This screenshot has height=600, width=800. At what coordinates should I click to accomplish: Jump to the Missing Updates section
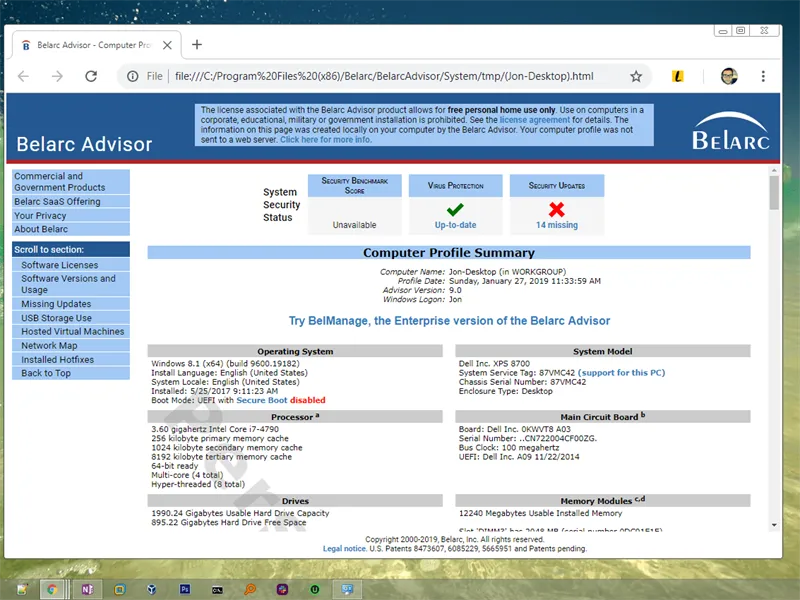57,304
